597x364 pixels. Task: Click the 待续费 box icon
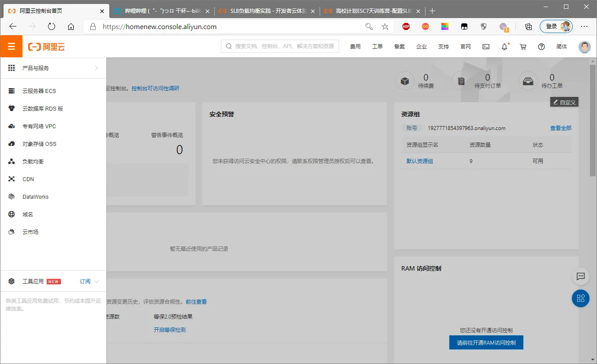point(405,82)
